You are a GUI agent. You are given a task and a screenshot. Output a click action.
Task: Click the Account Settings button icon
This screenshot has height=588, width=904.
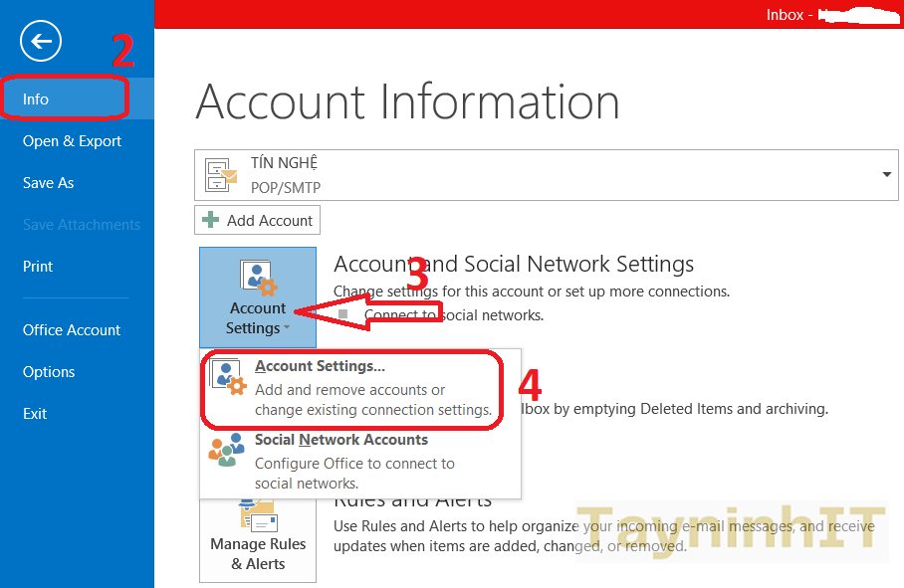click(258, 279)
